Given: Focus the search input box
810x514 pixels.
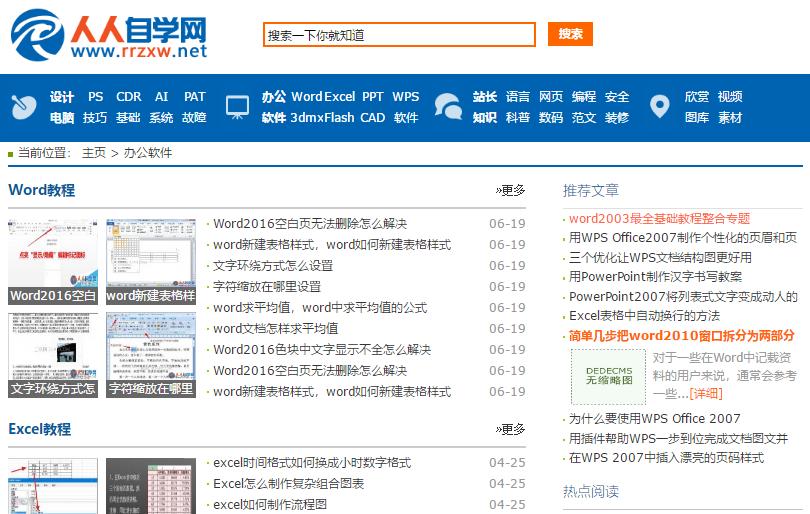Looking at the screenshot, I should (x=399, y=35).
